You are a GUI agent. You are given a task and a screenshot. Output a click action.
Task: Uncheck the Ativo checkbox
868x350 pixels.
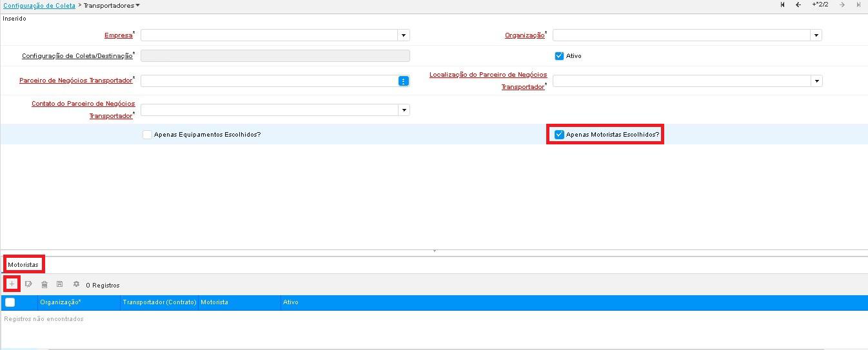(559, 56)
